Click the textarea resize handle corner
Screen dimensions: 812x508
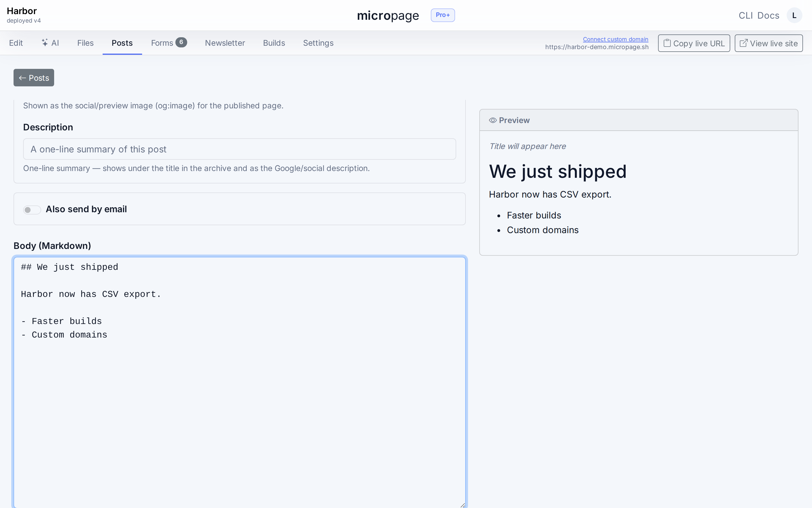(x=462, y=505)
